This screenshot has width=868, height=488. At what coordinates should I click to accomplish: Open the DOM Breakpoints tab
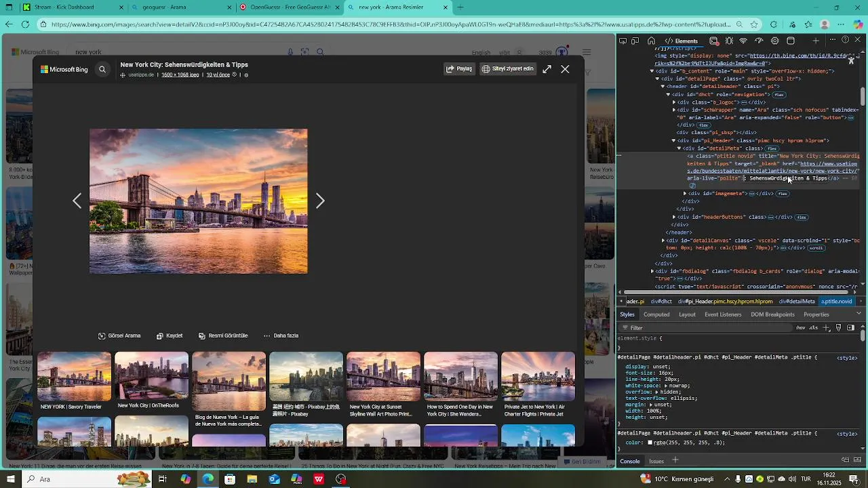pyautogui.click(x=772, y=314)
